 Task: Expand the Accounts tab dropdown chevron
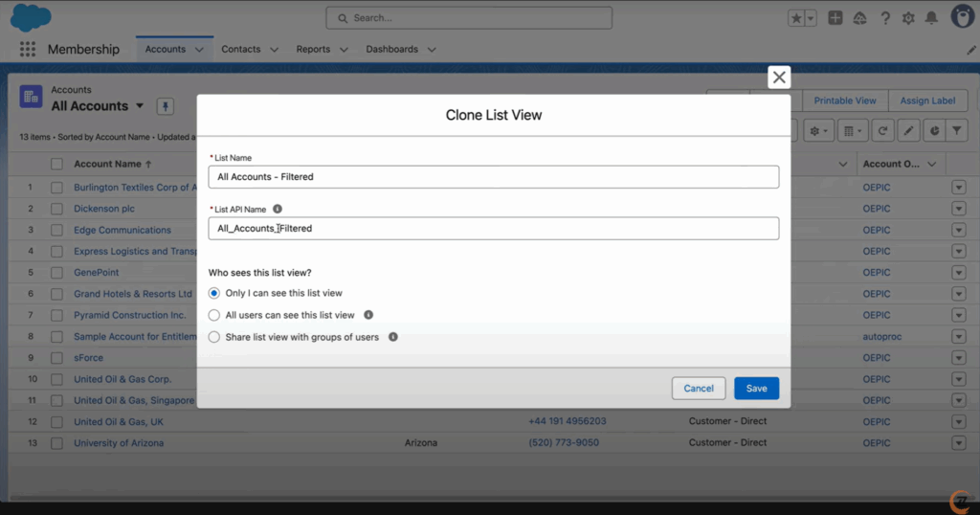click(x=199, y=50)
